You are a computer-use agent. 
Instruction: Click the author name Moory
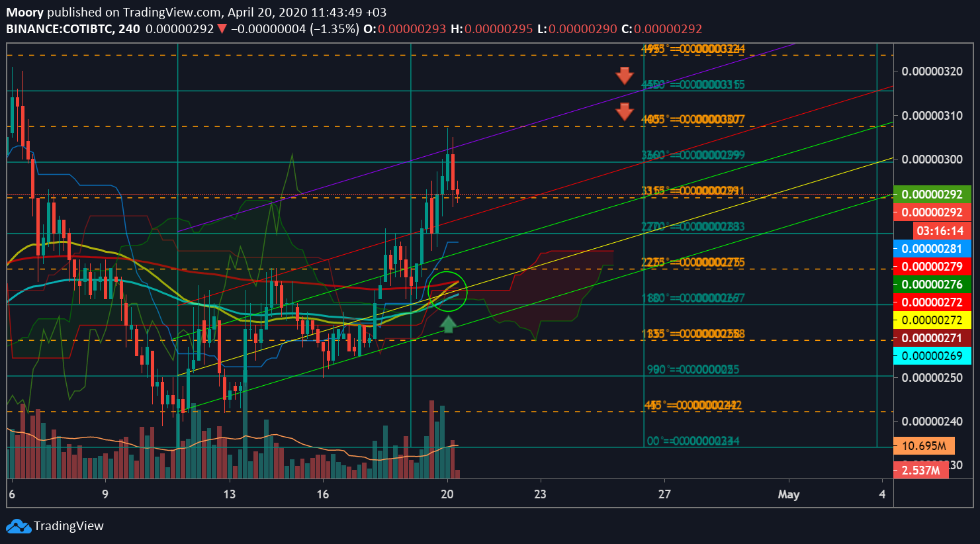(x=24, y=12)
